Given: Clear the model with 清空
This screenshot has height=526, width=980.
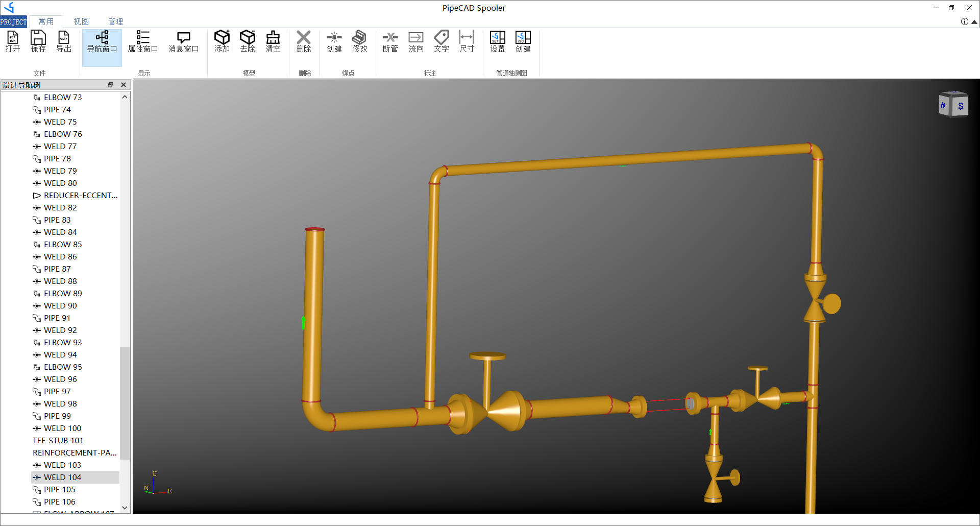Looking at the screenshot, I should tap(273, 41).
